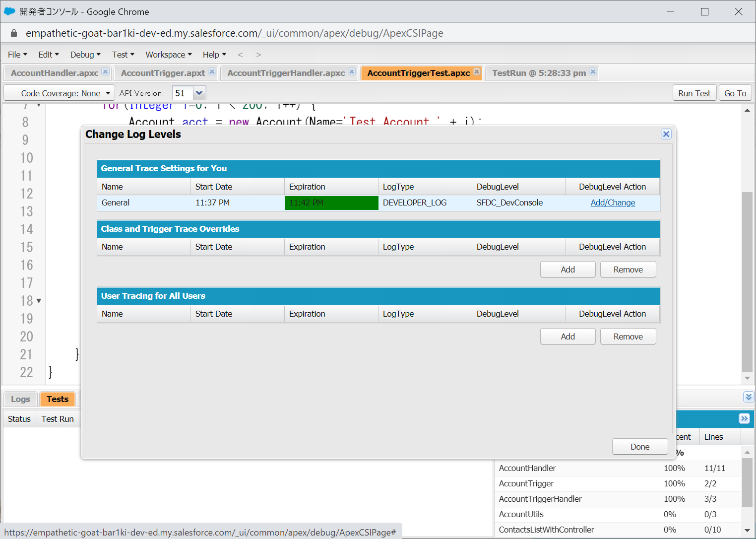Click the code editor vertical scrollbar thumb
This screenshot has height=539, width=756.
coord(747,282)
